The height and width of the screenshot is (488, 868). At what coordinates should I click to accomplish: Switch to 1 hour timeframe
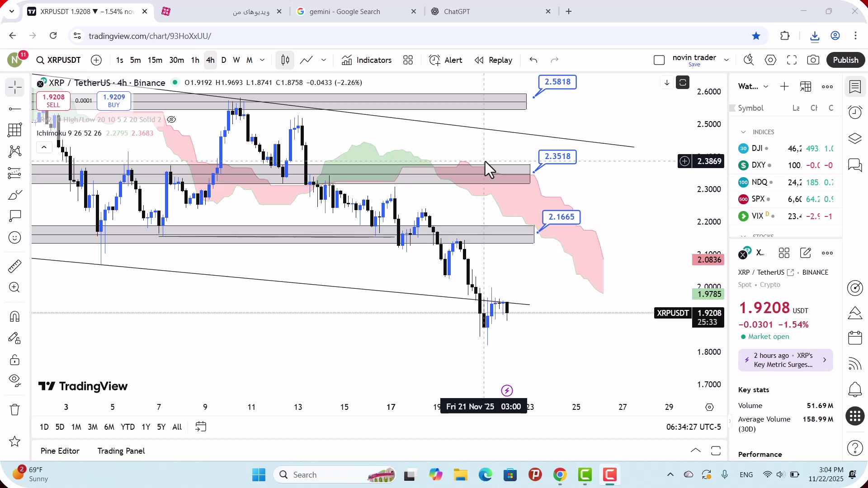(x=195, y=60)
